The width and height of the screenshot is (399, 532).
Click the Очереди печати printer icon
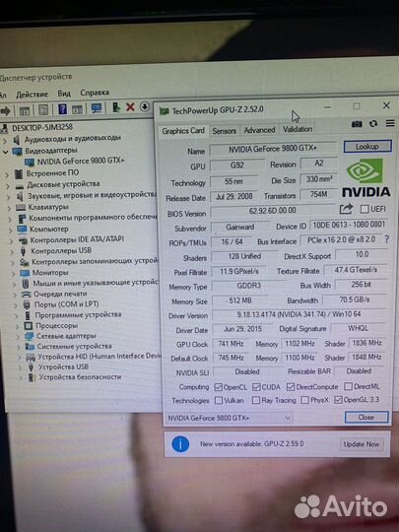click(x=27, y=295)
